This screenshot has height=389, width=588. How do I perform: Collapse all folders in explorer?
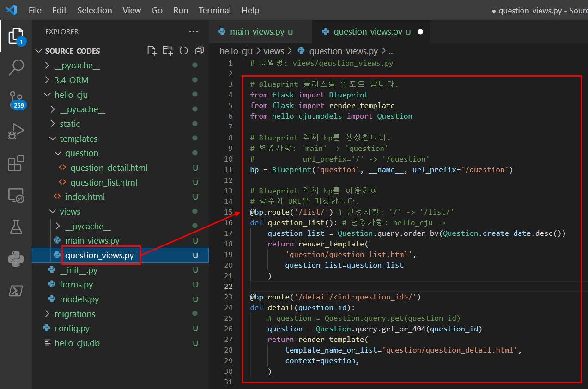coord(200,51)
